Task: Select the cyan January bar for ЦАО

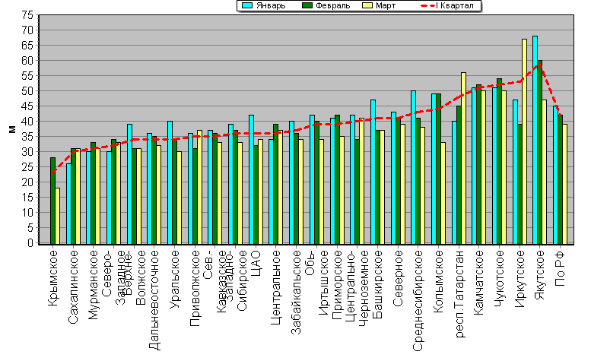Action: point(252,179)
